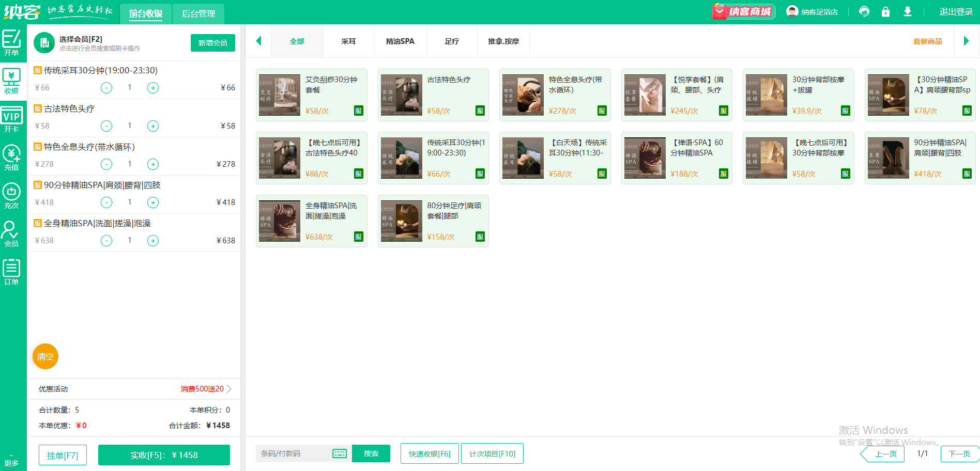The image size is (980, 471).
Task: Select the 足疗 category tab
Action: coord(452,41)
